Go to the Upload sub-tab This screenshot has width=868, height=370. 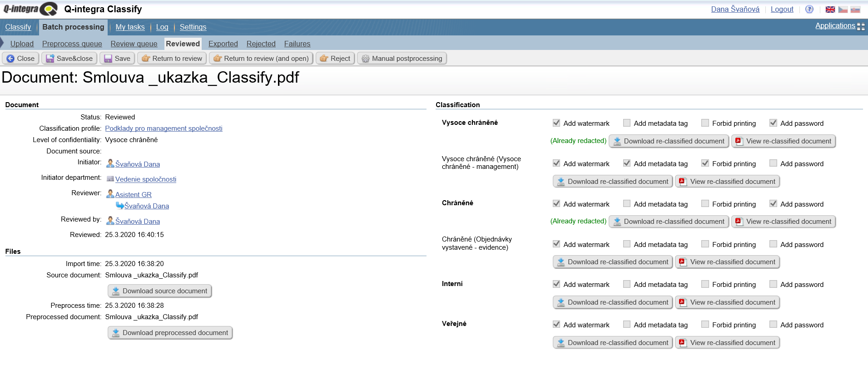pos(22,44)
